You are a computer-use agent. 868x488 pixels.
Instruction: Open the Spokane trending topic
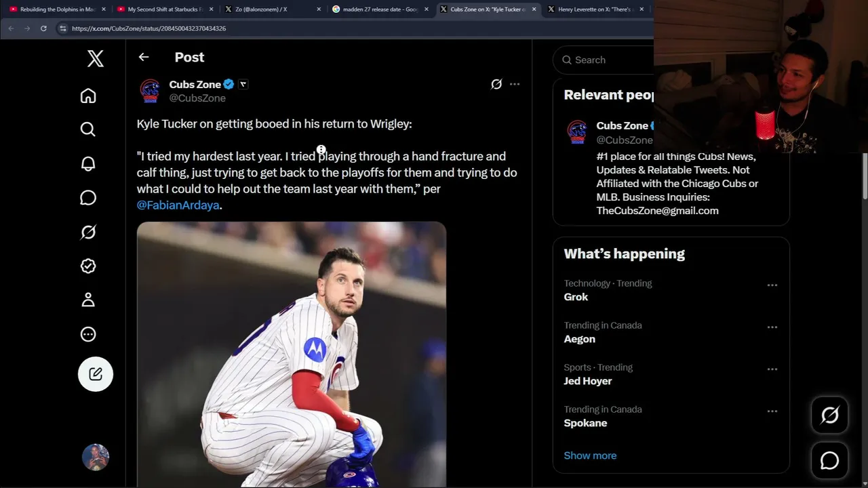[x=585, y=423]
